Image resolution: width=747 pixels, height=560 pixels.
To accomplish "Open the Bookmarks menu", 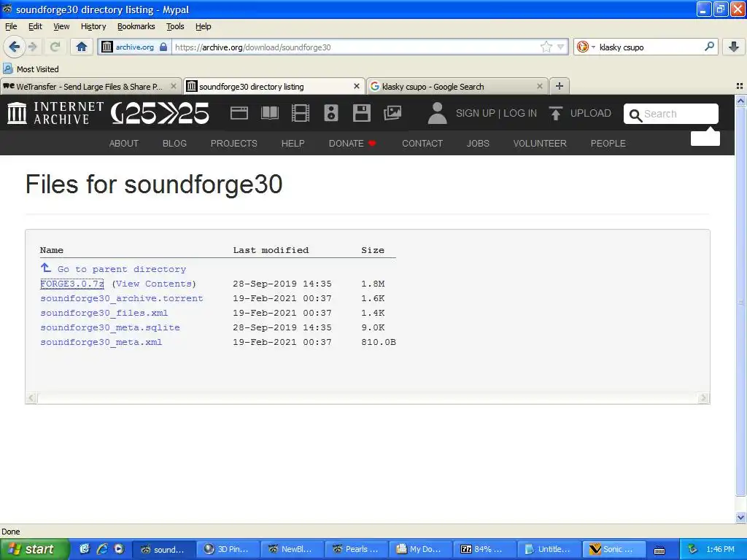I will click(136, 26).
